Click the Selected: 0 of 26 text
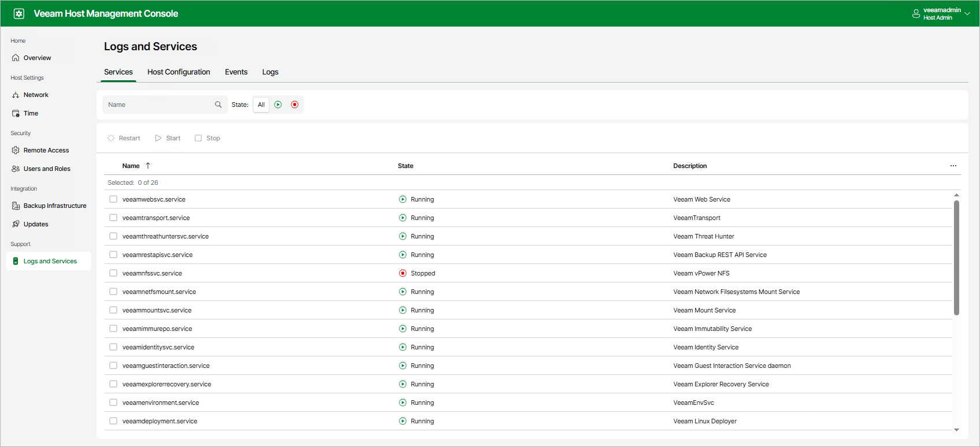The width and height of the screenshot is (980, 447). point(133,182)
